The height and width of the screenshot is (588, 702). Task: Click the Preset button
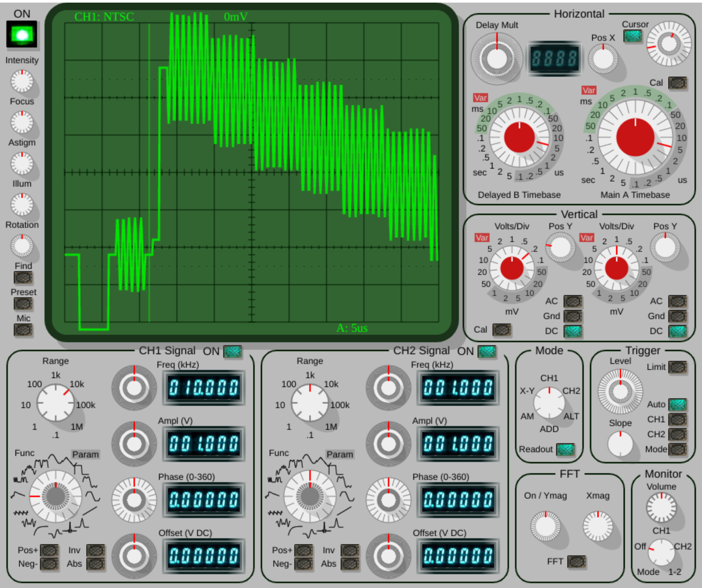(x=23, y=304)
